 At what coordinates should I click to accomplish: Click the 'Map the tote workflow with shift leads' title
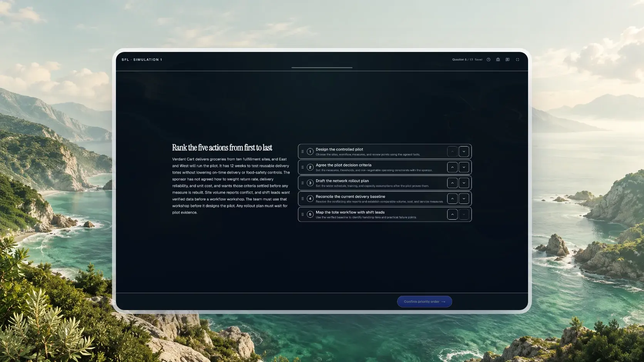coord(350,212)
